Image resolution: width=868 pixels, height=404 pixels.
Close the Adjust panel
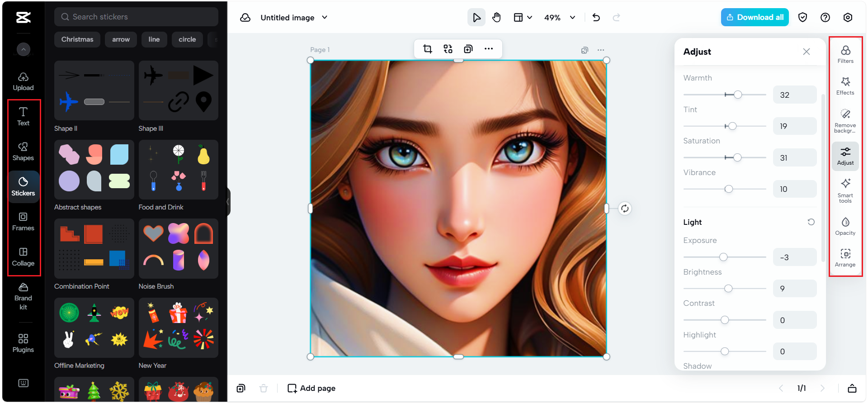click(807, 52)
